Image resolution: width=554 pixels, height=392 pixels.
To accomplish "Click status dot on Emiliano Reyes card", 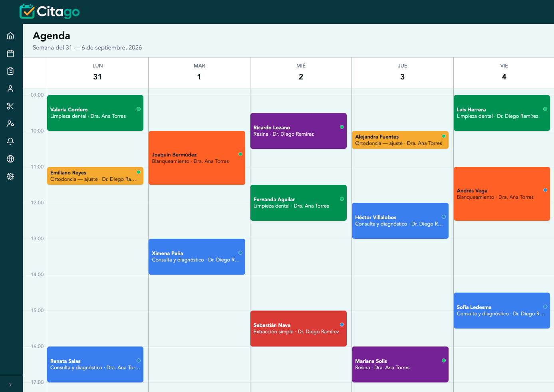I will 139,172.
